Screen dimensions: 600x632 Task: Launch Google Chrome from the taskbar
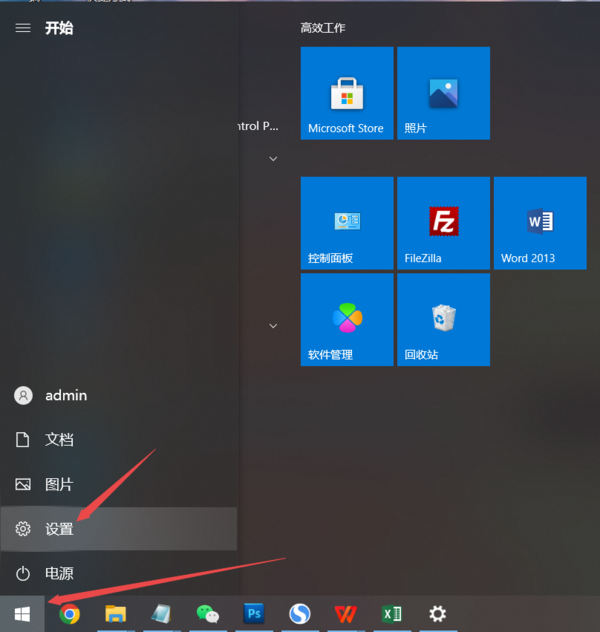(69, 614)
